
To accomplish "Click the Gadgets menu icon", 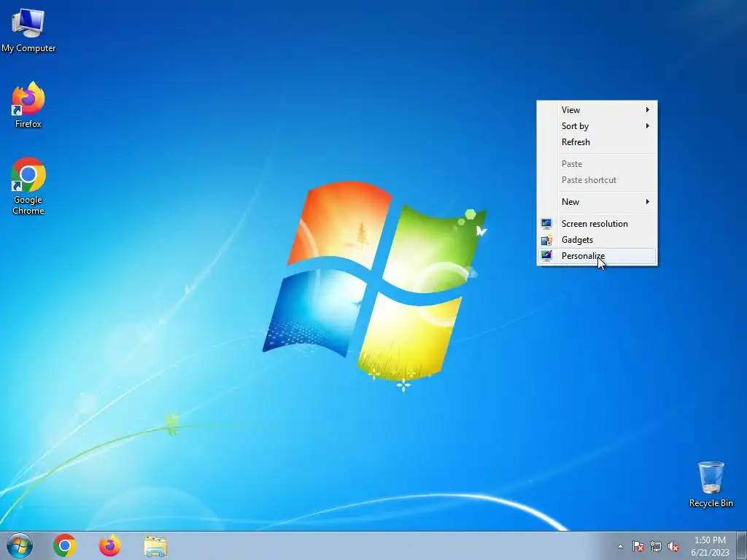I will [546, 240].
